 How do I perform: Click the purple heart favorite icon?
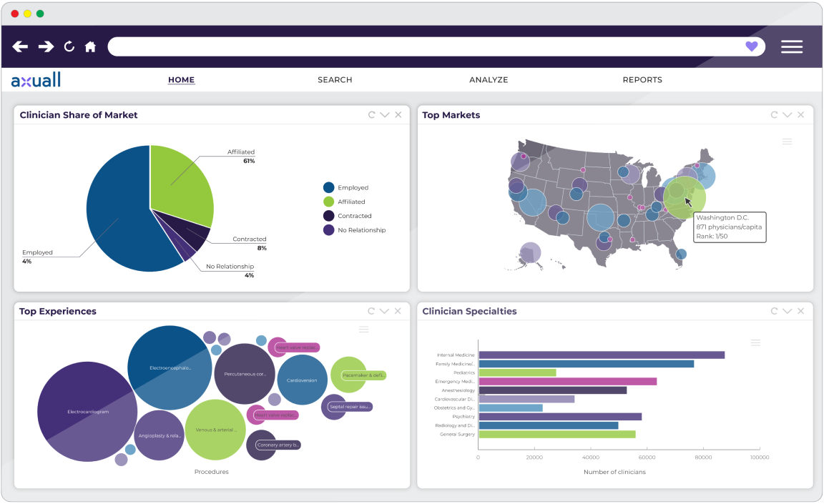[751, 46]
